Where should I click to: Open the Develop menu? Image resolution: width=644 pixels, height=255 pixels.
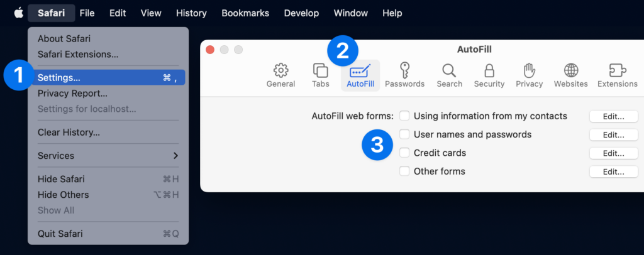[301, 13]
